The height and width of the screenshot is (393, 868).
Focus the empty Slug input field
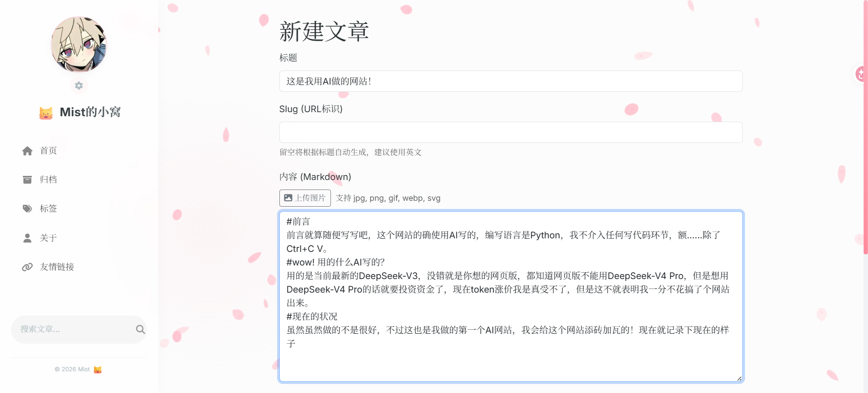(511, 133)
